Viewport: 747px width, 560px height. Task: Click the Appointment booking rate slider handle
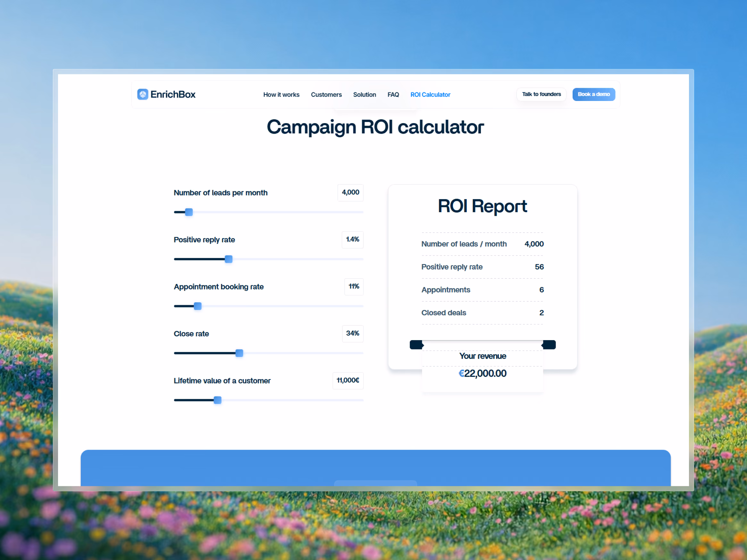(197, 306)
